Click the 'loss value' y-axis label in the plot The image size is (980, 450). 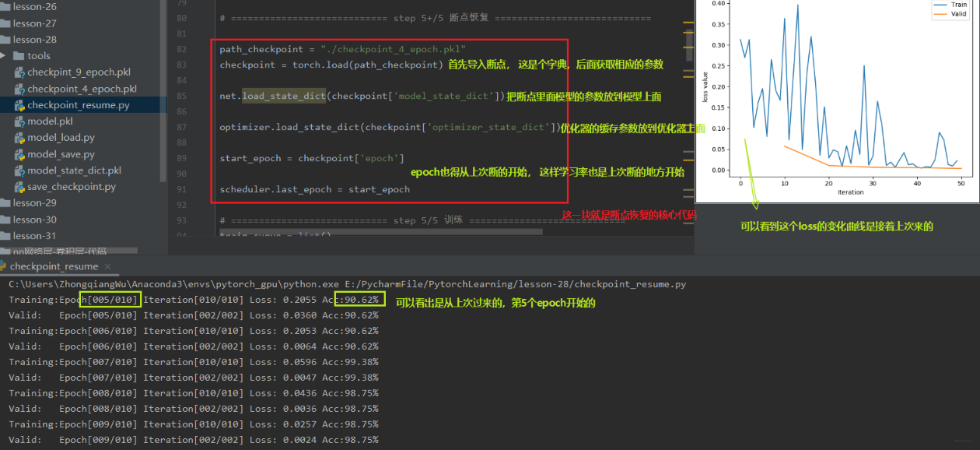[705, 86]
